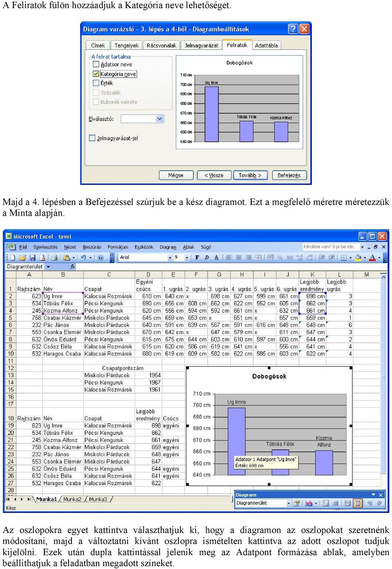
Task: Click the Print icon in Excel toolbar
Action: click(x=54, y=257)
